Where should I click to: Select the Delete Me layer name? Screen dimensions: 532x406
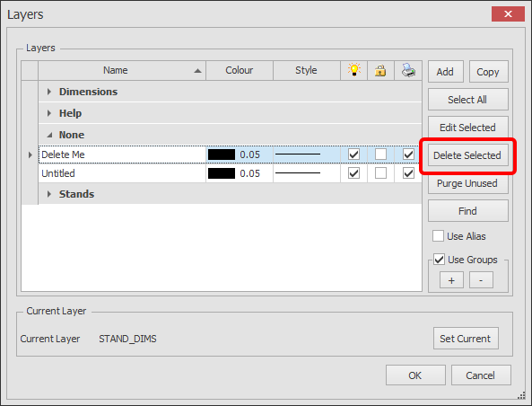click(63, 154)
